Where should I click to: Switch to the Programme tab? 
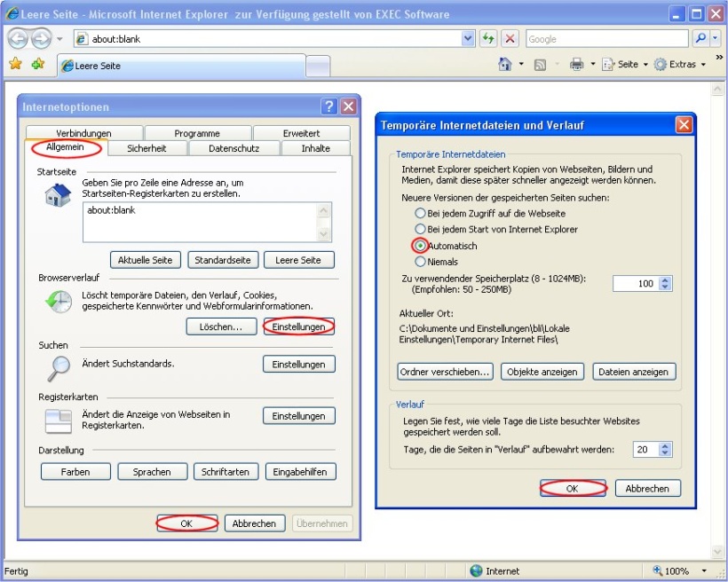197,133
